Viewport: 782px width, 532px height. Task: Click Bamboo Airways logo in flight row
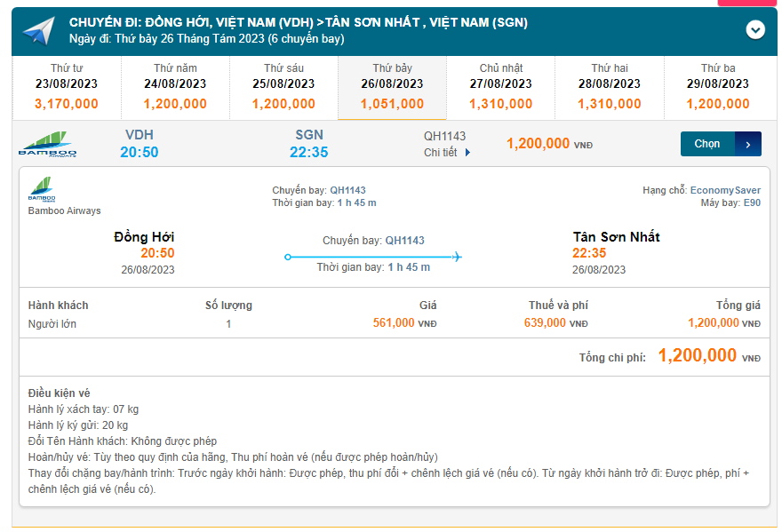[47, 145]
